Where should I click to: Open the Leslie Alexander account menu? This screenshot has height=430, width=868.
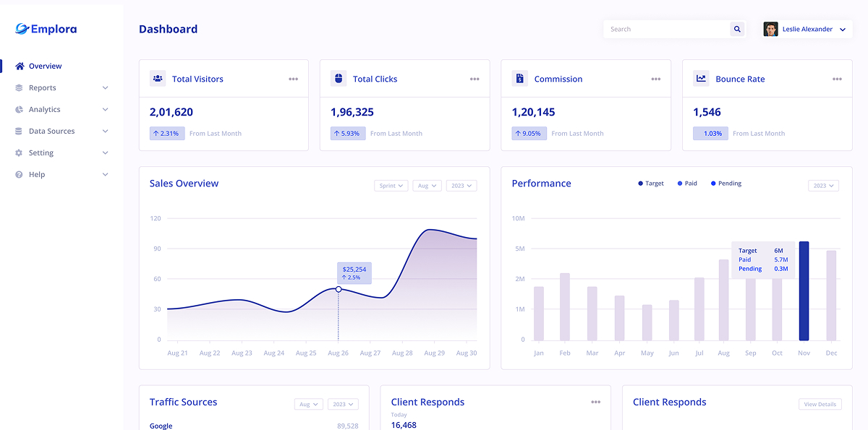(807, 29)
